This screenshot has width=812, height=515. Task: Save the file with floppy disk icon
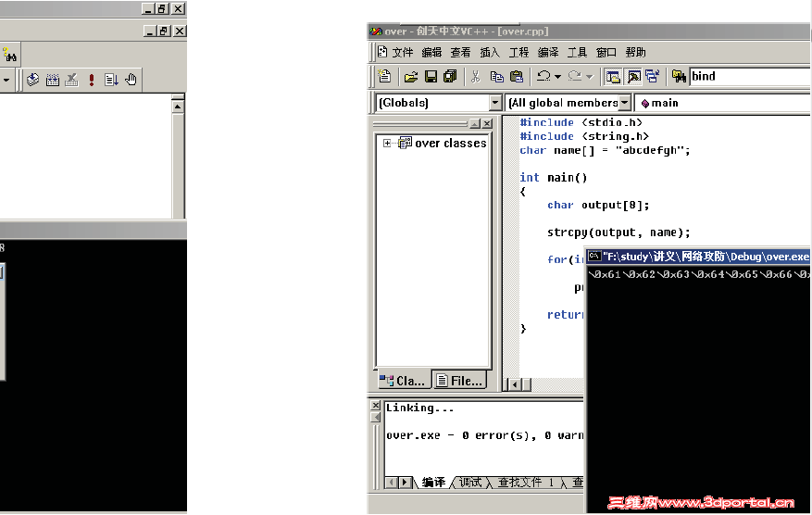431,77
